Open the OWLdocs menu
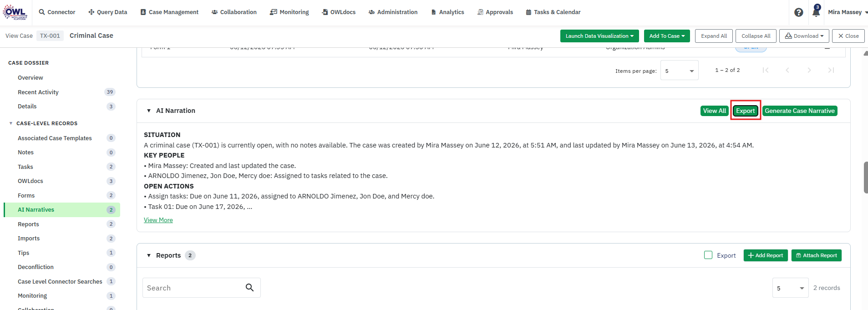This screenshot has width=868, height=310. (339, 12)
